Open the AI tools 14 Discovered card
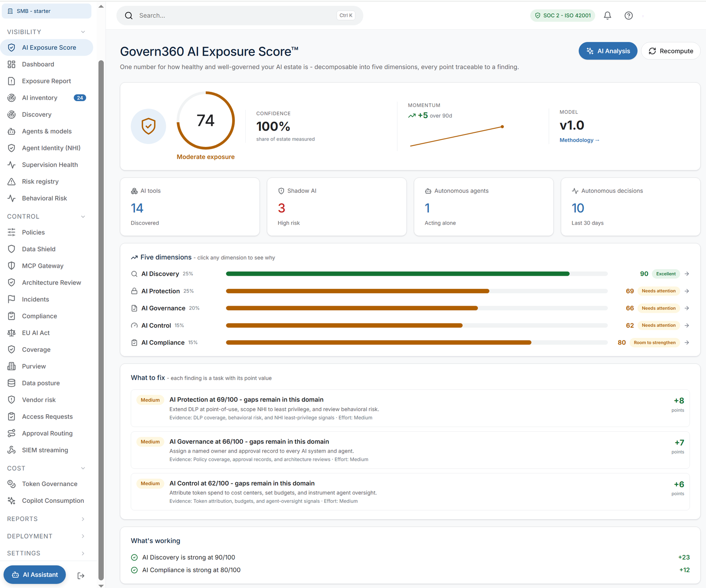The height and width of the screenshot is (588, 706). click(x=190, y=207)
